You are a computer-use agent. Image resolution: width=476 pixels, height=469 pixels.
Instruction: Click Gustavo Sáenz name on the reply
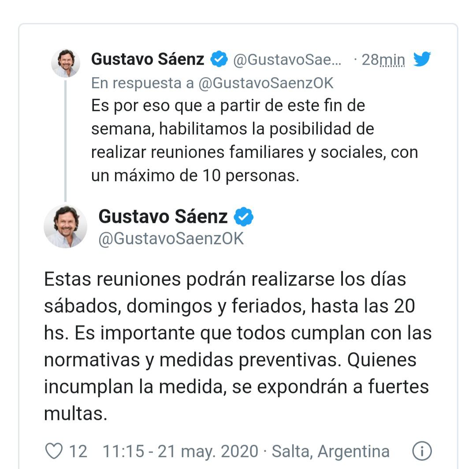click(164, 216)
